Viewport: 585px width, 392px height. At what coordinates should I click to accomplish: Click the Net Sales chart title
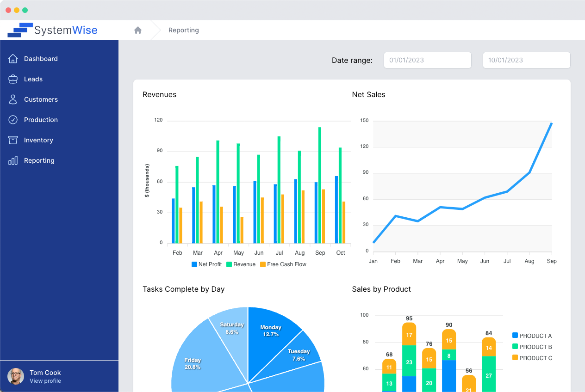click(369, 95)
